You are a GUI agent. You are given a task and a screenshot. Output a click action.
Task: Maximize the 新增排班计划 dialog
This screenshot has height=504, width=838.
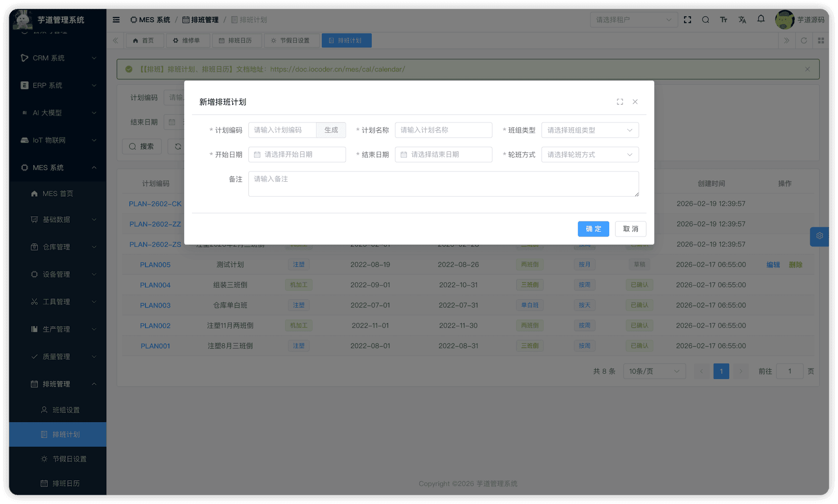point(620,101)
